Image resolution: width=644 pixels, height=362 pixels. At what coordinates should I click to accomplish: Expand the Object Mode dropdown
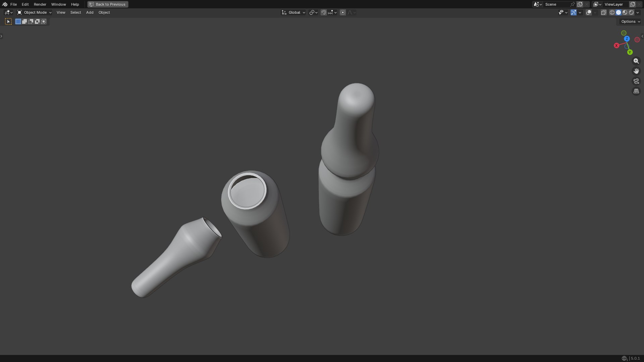click(34, 12)
